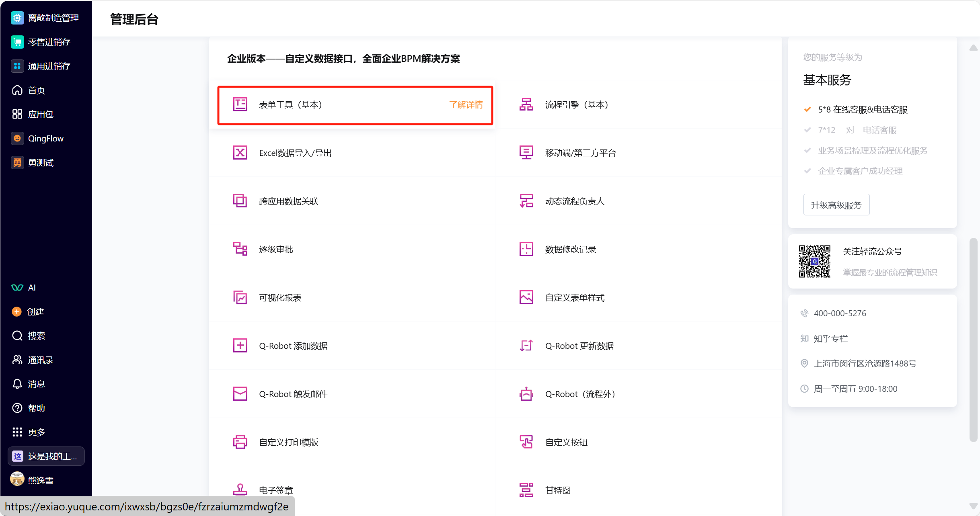980x516 pixels.
Task: Click the scroll down arrow of scrollbar
Action: tap(973, 506)
